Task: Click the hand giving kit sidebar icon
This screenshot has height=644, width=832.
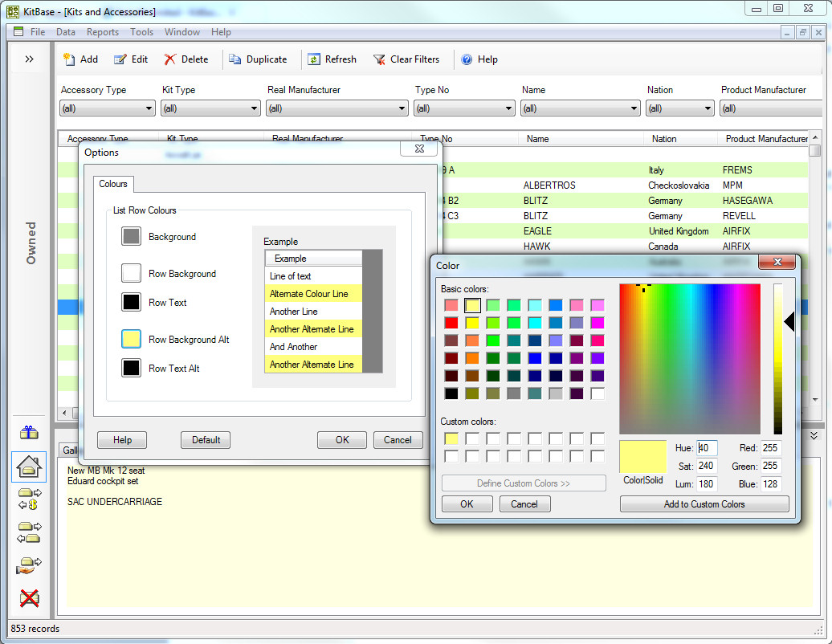Action: click(29, 565)
